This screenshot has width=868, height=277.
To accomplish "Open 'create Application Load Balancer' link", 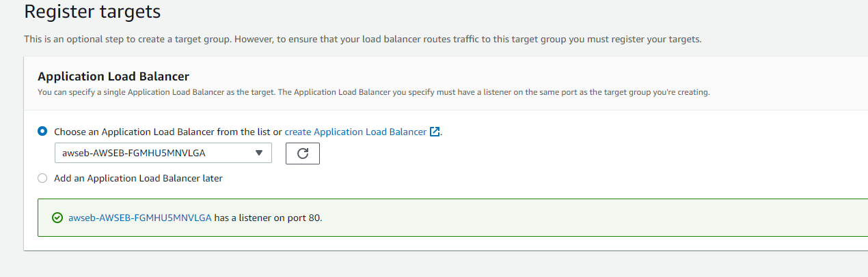I will tap(355, 132).
